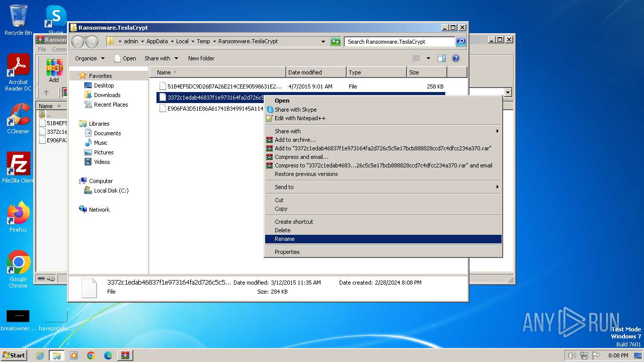Sort by Date modified column header
The width and height of the screenshot is (644, 362).
point(316,72)
